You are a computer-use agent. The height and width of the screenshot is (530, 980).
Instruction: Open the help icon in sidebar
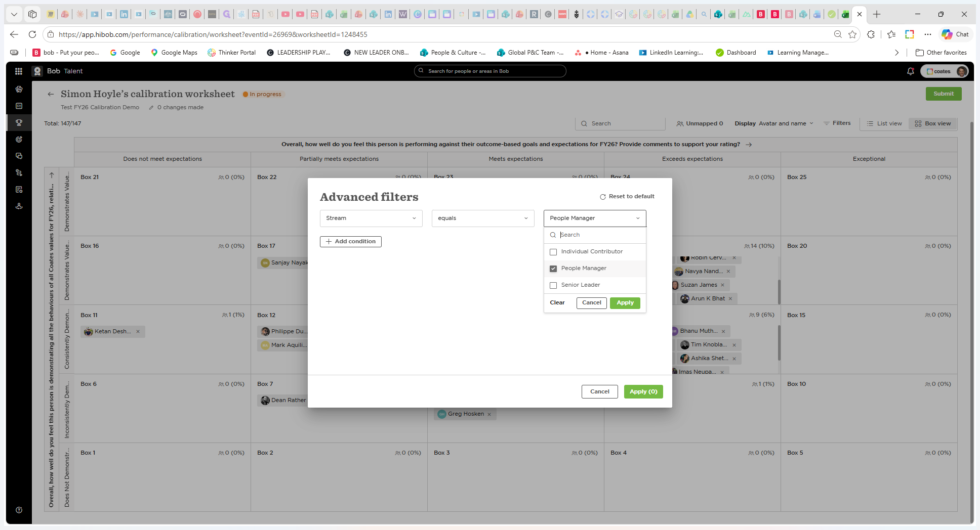pyautogui.click(x=19, y=510)
